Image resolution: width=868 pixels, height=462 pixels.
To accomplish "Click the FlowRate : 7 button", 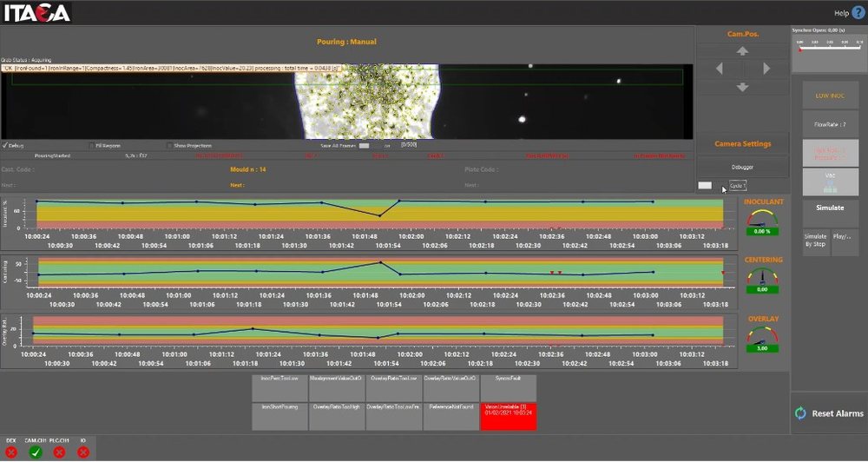I will coord(830,125).
